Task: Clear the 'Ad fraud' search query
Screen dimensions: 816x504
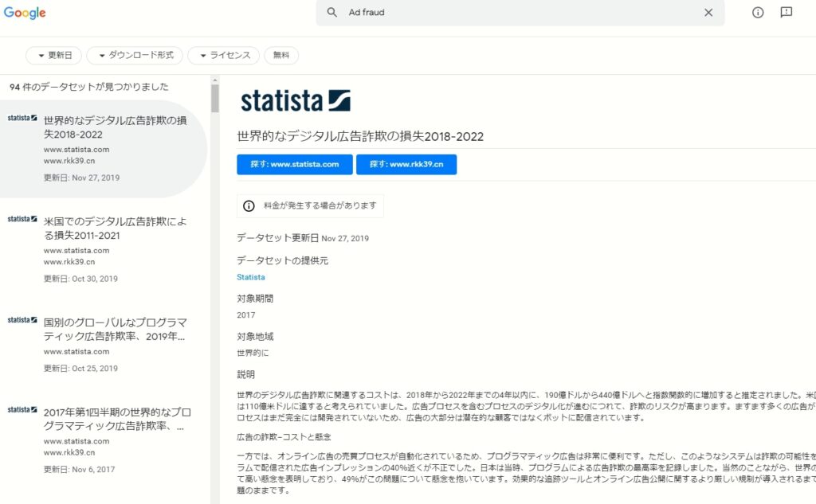Action: pyautogui.click(x=708, y=13)
